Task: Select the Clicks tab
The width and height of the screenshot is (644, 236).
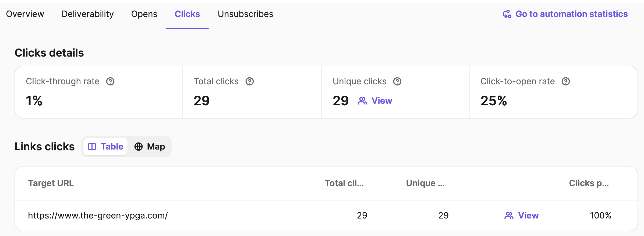Action: pyautogui.click(x=187, y=14)
